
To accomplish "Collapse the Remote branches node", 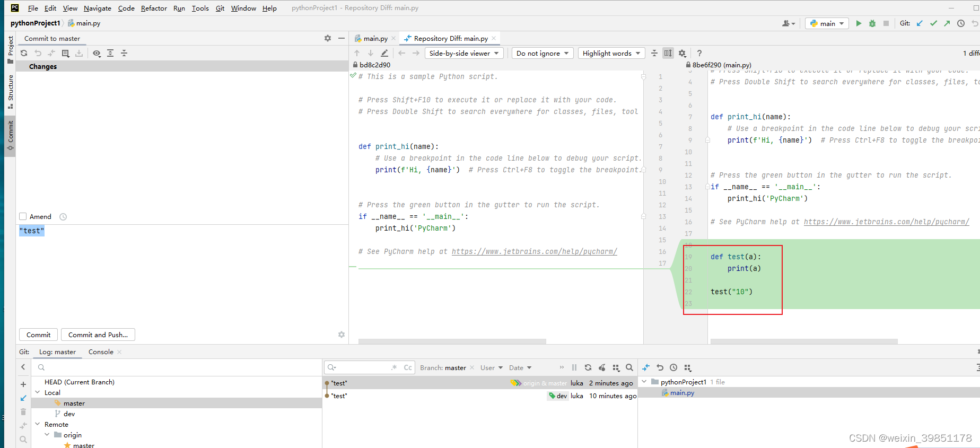I will coord(38,424).
